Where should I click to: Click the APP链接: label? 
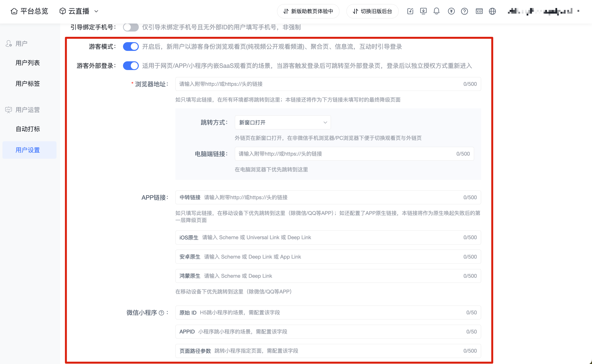tap(155, 198)
